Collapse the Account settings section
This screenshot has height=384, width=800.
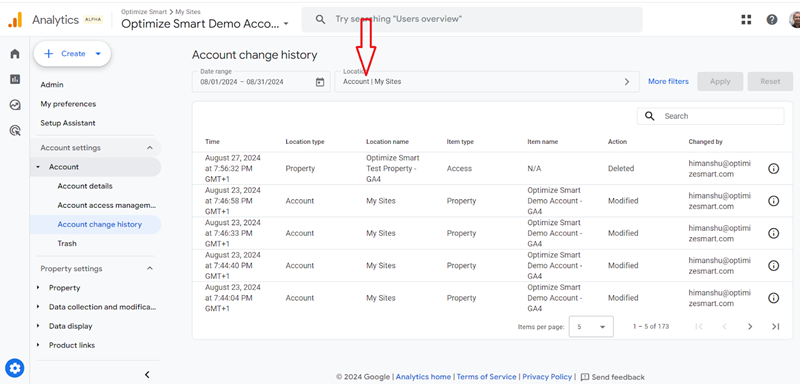149,148
